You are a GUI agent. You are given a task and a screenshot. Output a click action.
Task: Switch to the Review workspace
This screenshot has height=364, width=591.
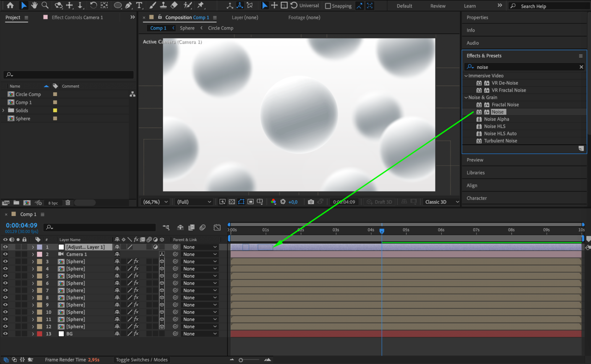tap(438, 6)
